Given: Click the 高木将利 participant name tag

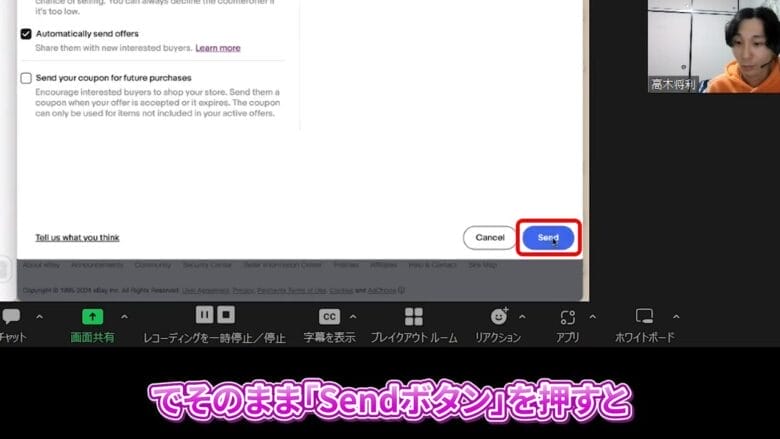Looking at the screenshot, I should click(674, 85).
